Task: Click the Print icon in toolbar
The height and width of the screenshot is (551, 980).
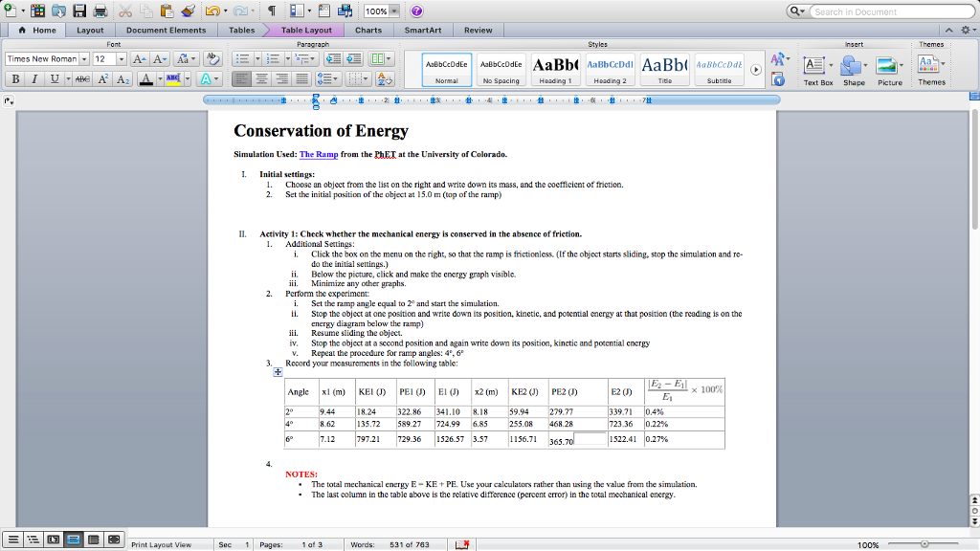Action: [x=100, y=11]
